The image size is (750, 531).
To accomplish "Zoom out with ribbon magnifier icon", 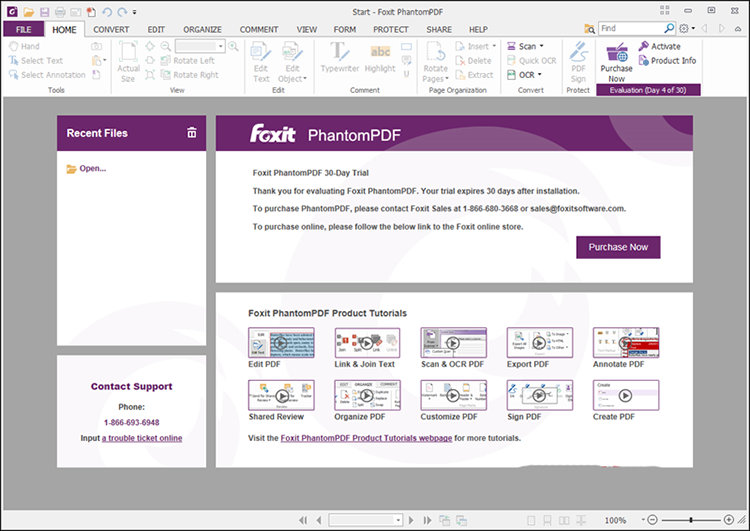I will 165,46.
